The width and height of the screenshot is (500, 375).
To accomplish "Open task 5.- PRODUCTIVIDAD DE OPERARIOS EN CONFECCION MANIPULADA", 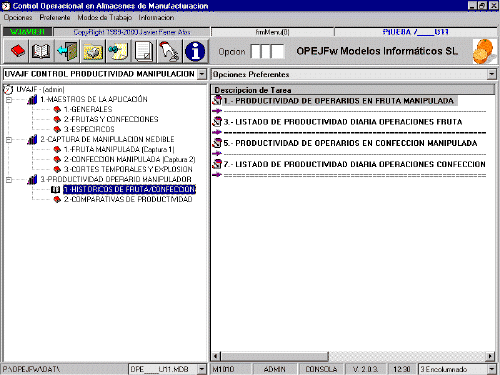I will click(x=350, y=143).
